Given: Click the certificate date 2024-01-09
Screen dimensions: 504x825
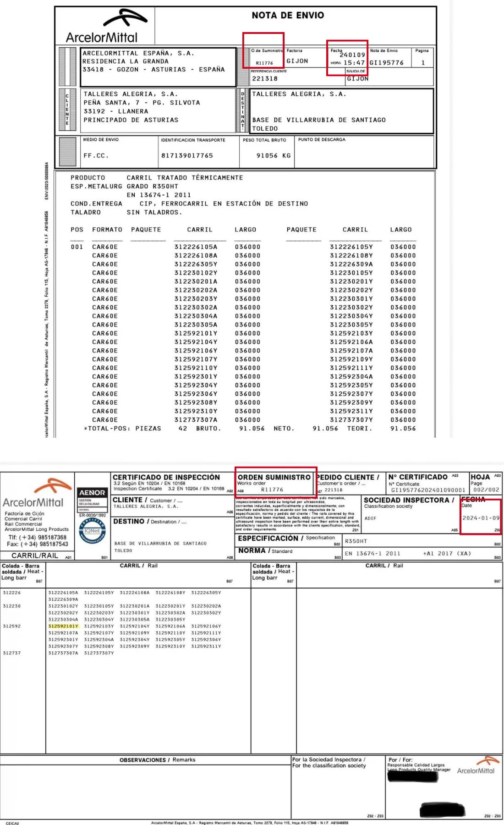Looking at the screenshot, I should click(481, 518).
